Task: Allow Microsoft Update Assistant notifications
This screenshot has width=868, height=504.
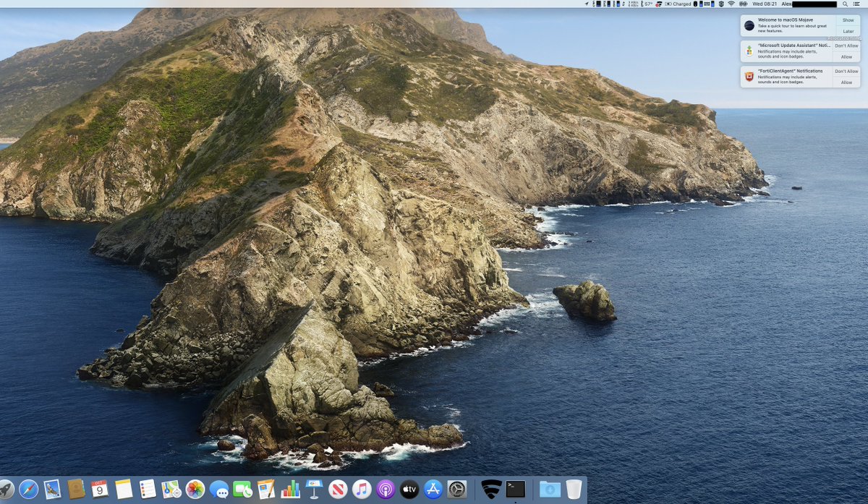Action: 846,56
